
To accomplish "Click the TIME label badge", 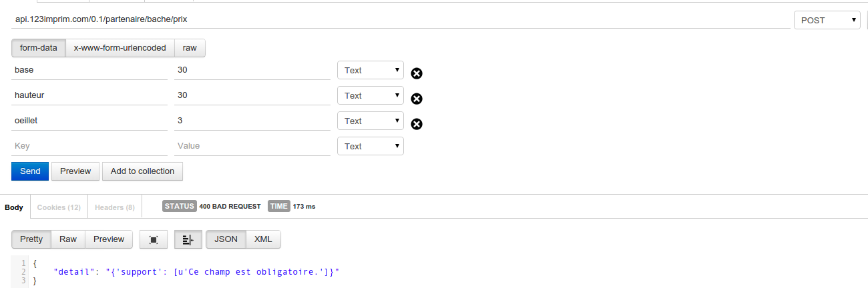I will [279, 207].
